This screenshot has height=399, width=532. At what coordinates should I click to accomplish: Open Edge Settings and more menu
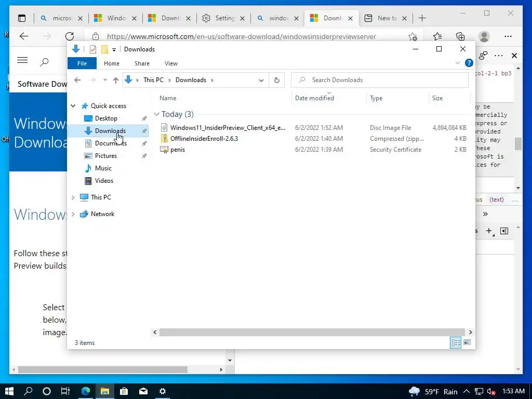click(508, 36)
